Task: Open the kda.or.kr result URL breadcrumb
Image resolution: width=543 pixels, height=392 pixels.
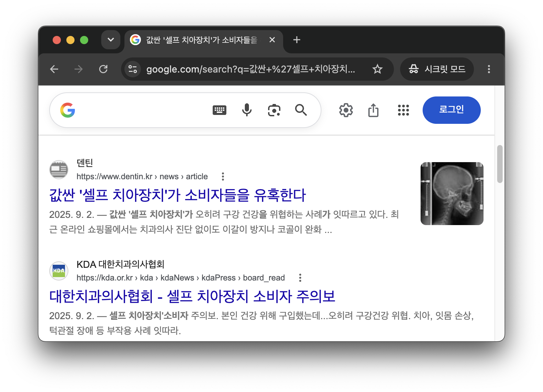Action: click(181, 278)
